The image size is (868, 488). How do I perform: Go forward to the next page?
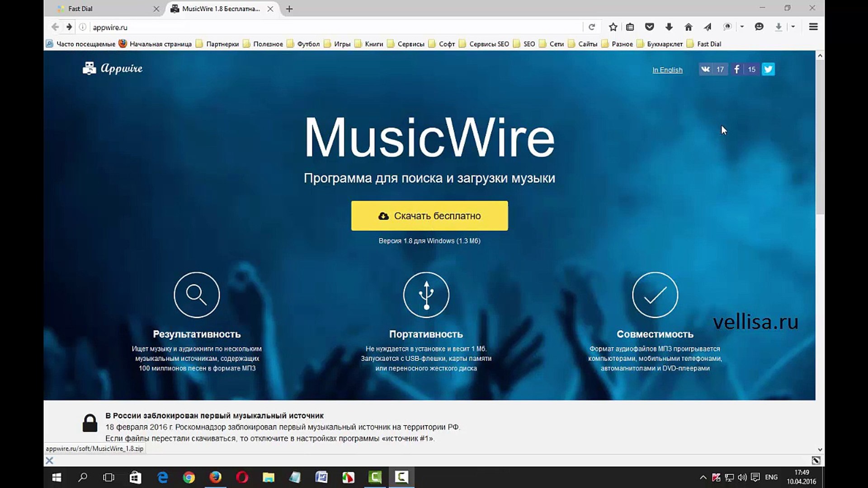69,27
